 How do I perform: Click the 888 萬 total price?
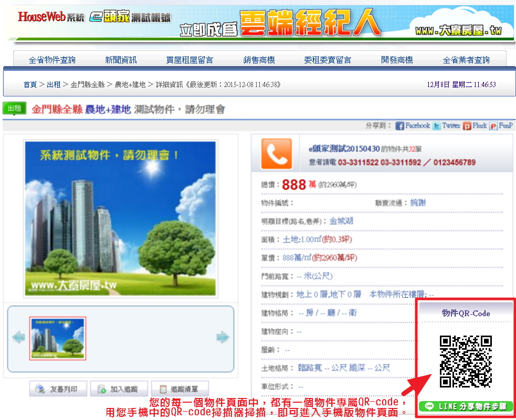(x=299, y=185)
